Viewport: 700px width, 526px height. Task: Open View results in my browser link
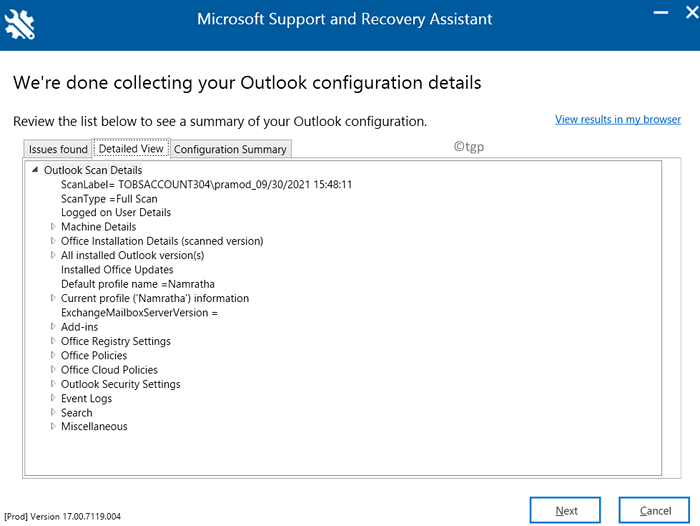pyautogui.click(x=617, y=120)
